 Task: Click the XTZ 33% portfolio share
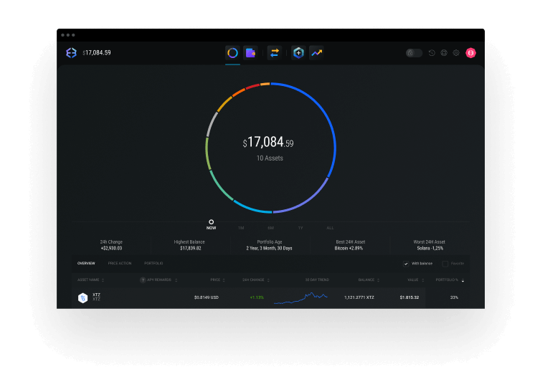454,297
